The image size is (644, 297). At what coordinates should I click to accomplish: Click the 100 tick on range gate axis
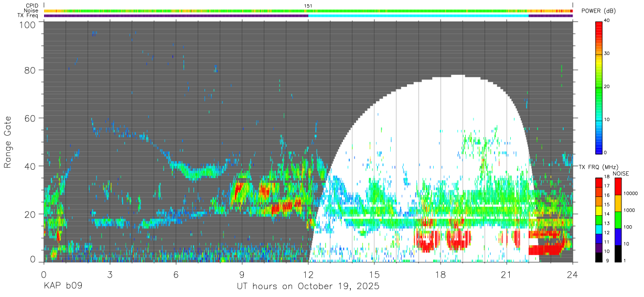tap(27, 25)
